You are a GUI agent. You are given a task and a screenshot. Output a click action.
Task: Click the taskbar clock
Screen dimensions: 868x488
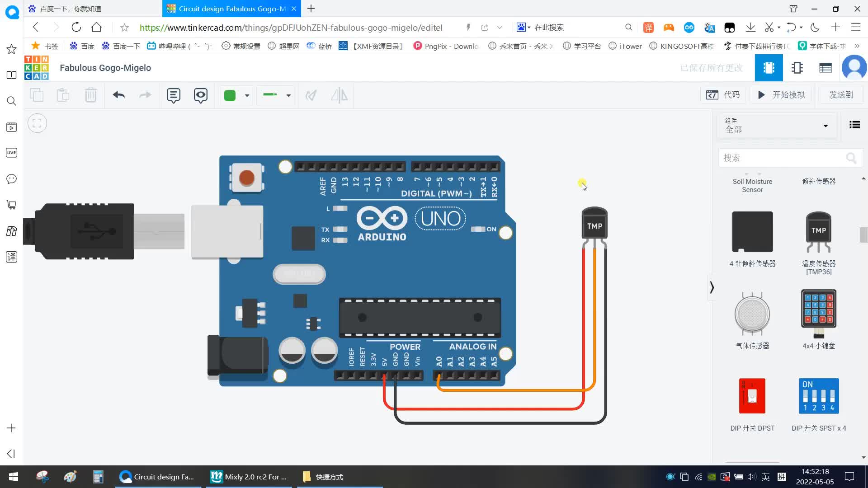pyautogui.click(x=815, y=477)
